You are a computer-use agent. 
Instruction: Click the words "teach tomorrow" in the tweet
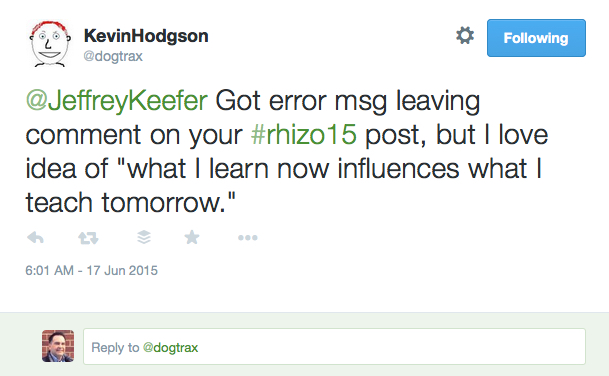(125, 203)
